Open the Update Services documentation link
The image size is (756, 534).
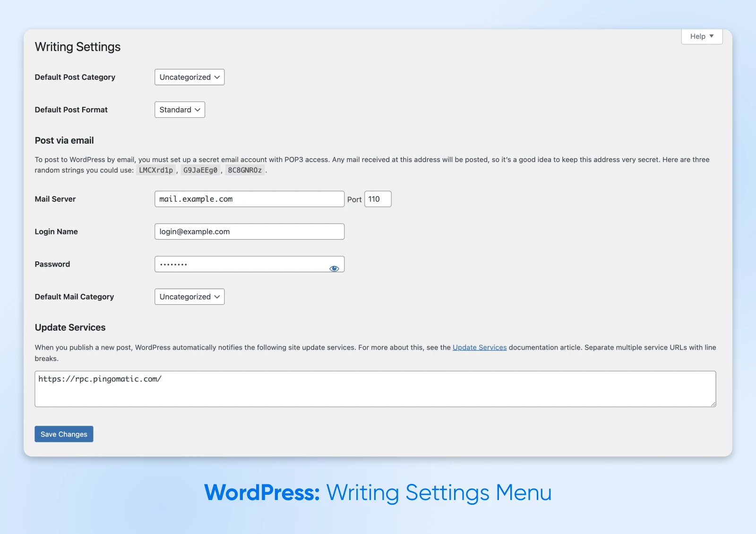pos(479,347)
